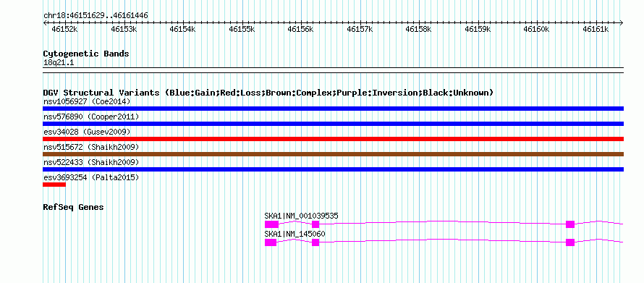The height and width of the screenshot is (283, 644).
Task: Click the nsv576890 (Cooper2011) label
Action: (x=91, y=117)
